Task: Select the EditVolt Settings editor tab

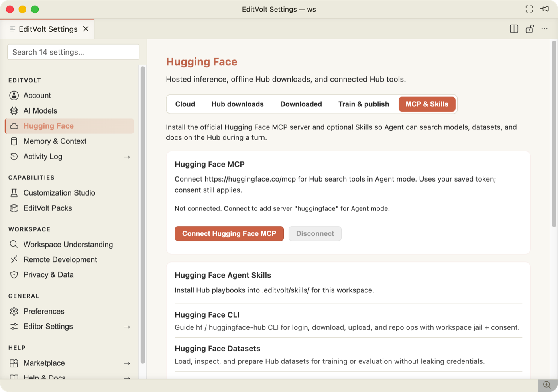Action: [x=47, y=29]
